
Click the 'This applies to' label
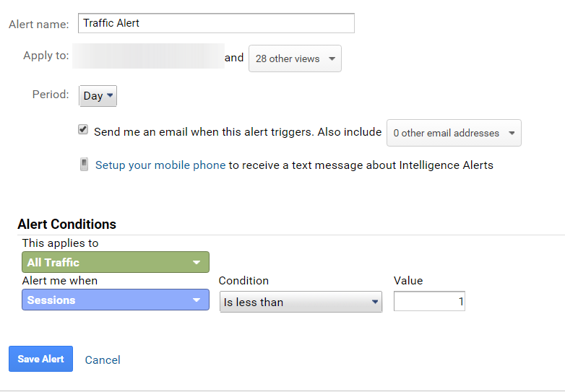pyautogui.click(x=61, y=243)
